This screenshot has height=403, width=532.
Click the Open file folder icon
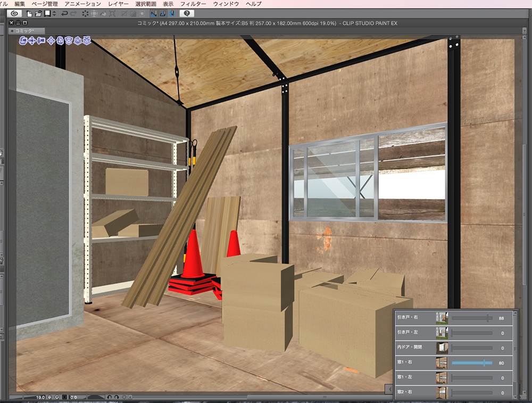[x=38, y=14]
